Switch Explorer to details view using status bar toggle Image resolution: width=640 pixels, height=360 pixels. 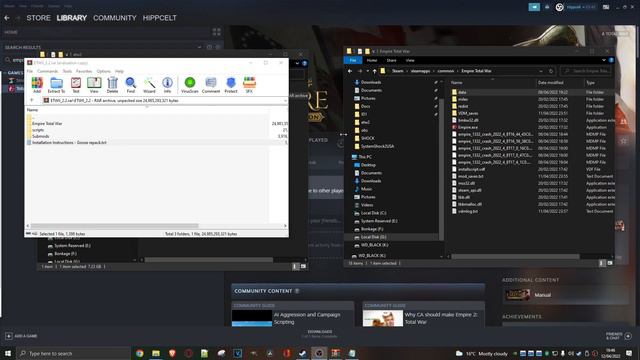point(602,263)
